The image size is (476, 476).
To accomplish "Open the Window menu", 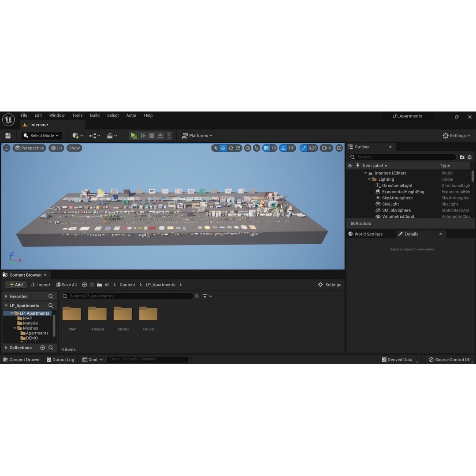I will pyautogui.click(x=57, y=115).
